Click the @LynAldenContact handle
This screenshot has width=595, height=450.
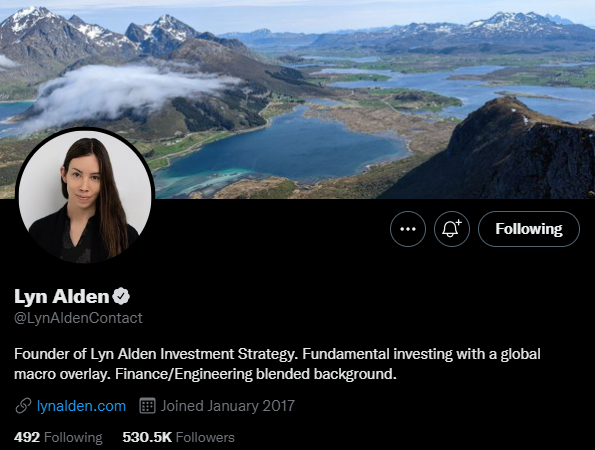(x=78, y=318)
